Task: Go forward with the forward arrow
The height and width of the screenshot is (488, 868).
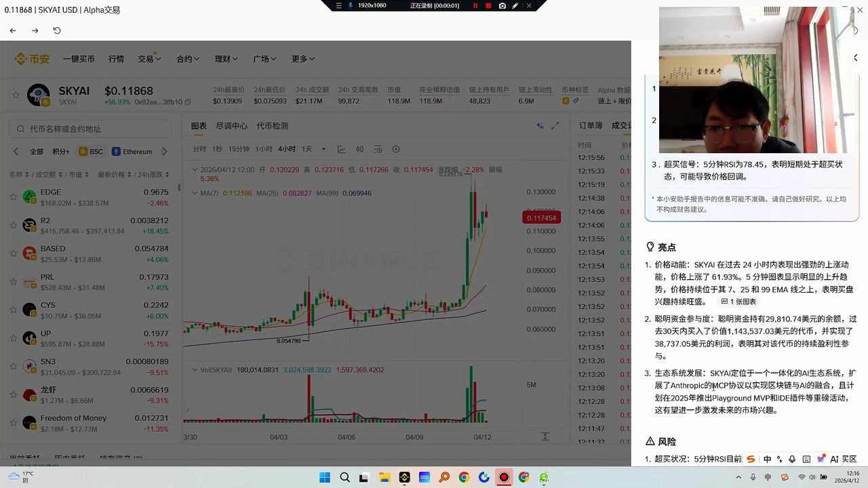Action: click(x=35, y=30)
